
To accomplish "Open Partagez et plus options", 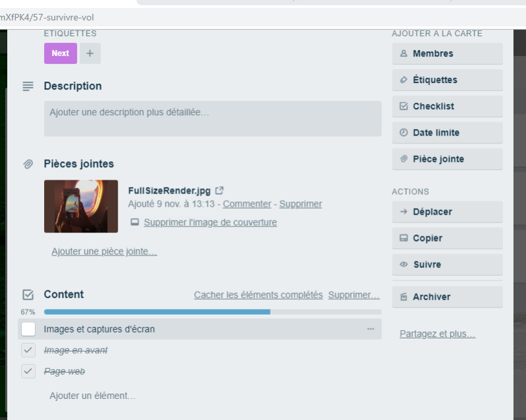I will pyautogui.click(x=437, y=334).
